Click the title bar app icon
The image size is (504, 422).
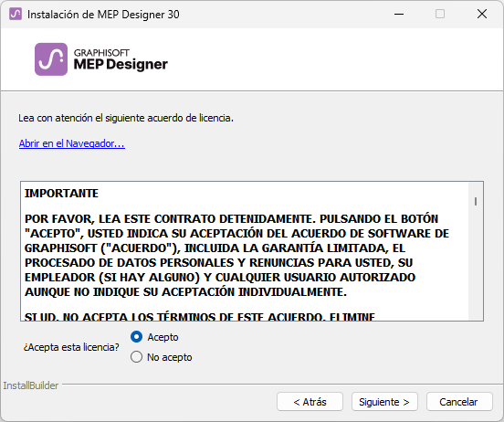[16, 14]
